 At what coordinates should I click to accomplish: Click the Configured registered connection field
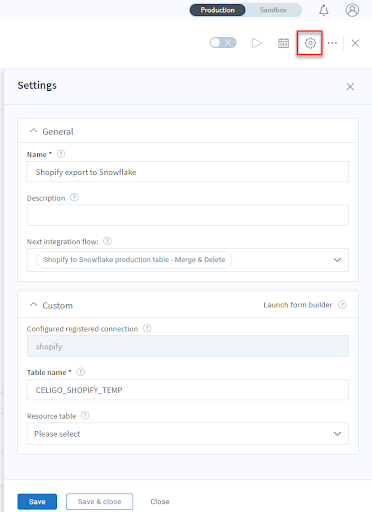coord(188,346)
